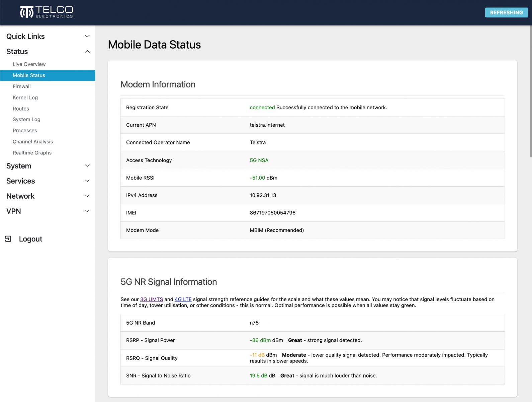532x402 pixels.
Task: Click the green 'connected' status text
Action: click(x=262, y=108)
